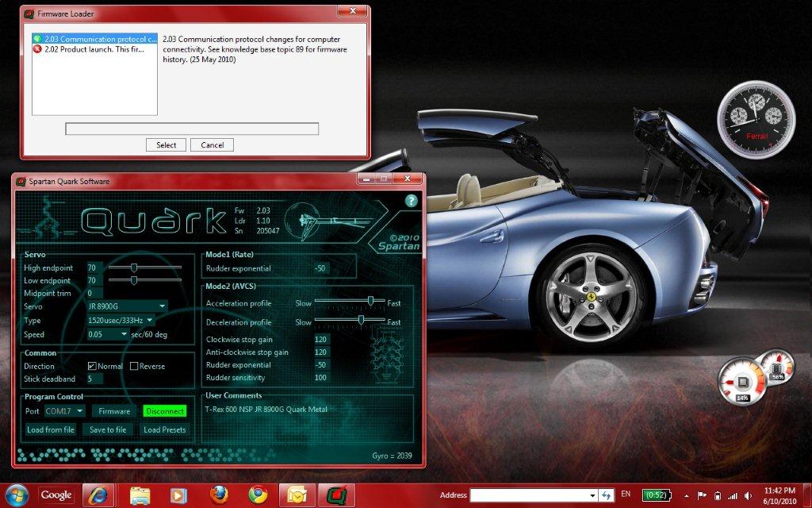Click the taskbar Address input field
This screenshot has width=812, height=508.
point(529,495)
